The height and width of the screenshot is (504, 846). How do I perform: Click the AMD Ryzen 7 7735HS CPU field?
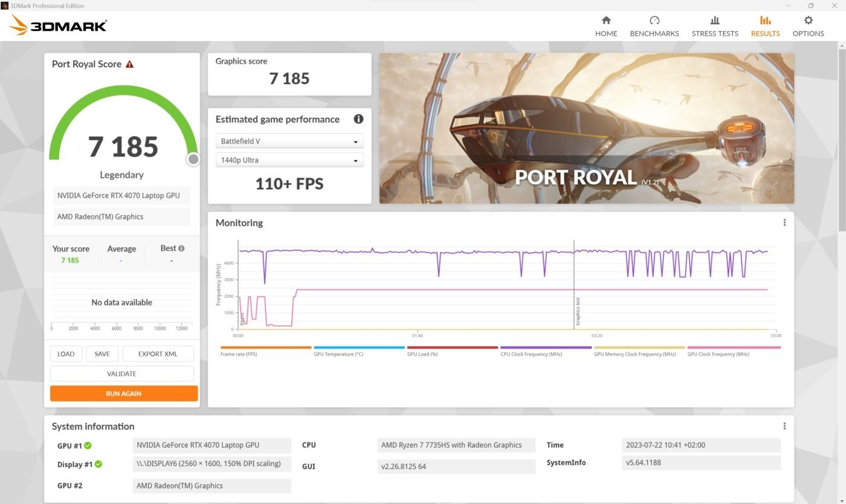[x=456, y=445]
